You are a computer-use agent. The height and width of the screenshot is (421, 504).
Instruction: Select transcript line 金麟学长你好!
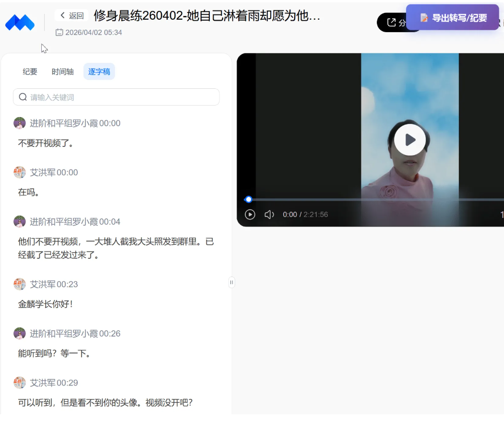(x=45, y=304)
